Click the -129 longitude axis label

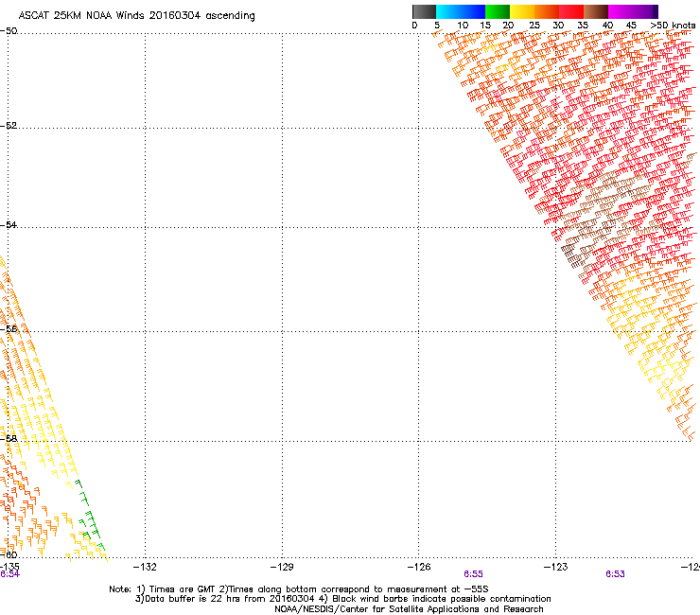click(x=282, y=567)
